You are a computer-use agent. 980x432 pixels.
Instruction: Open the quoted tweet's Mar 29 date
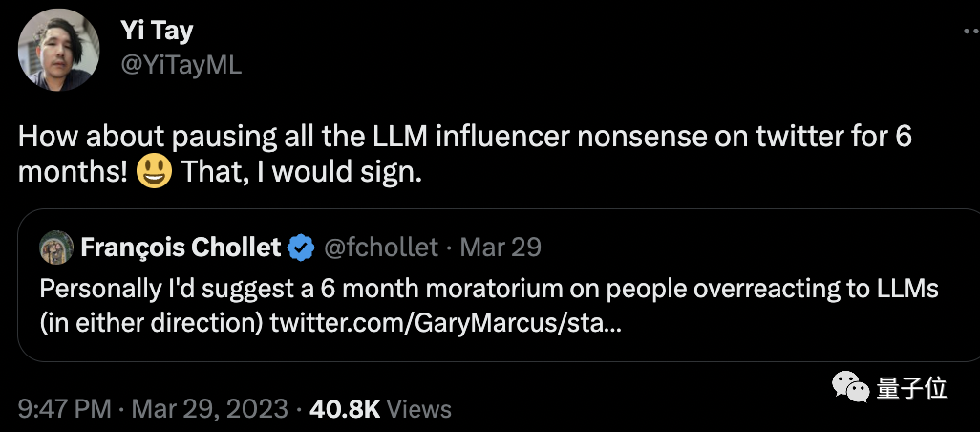pyautogui.click(x=501, y=248)
